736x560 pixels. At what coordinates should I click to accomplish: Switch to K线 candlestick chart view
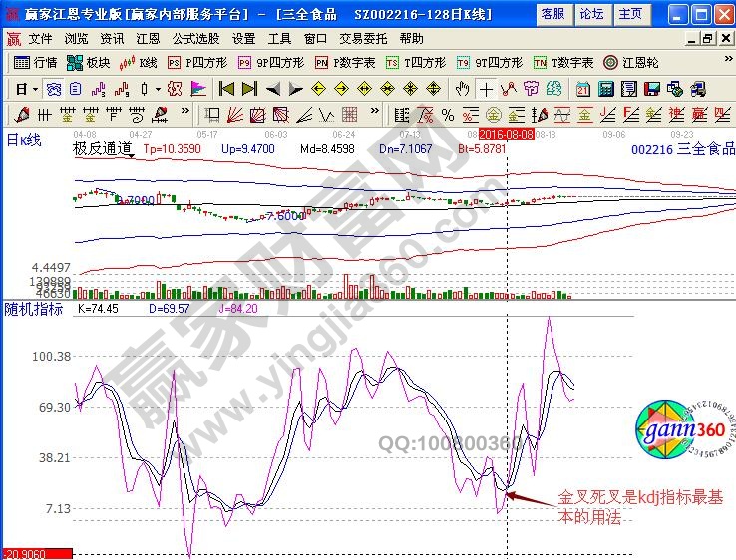pyautogui.click(x=138, y=62)
